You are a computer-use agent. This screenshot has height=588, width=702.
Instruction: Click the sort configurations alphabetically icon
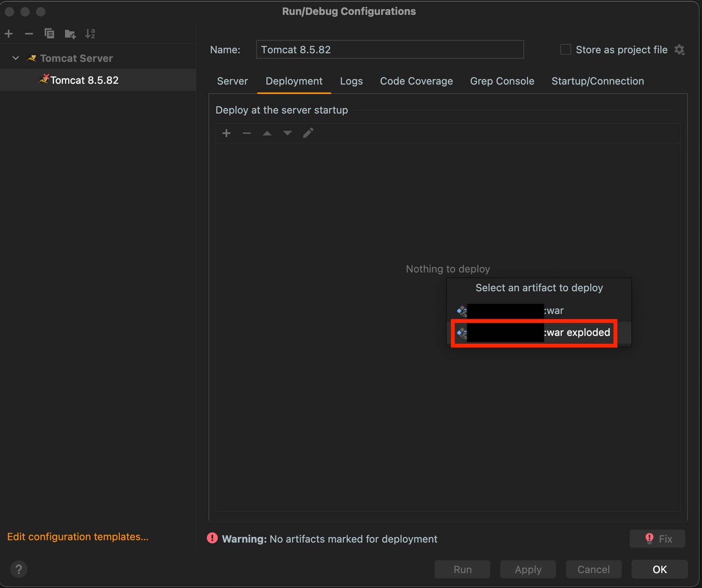tap(90, 34)
